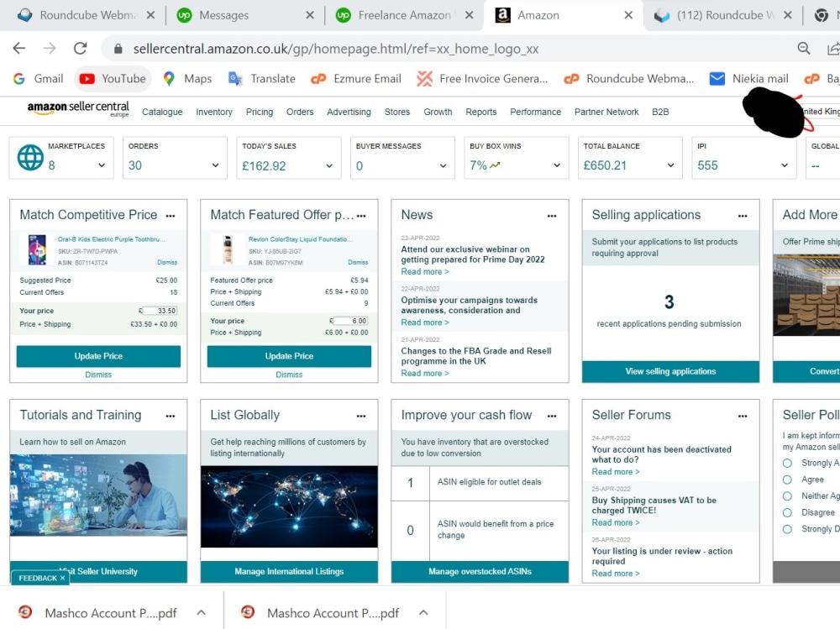This screenshot has width=840, height=629.
Task: Open the Inventory menu
Action: tap(214, 112)
